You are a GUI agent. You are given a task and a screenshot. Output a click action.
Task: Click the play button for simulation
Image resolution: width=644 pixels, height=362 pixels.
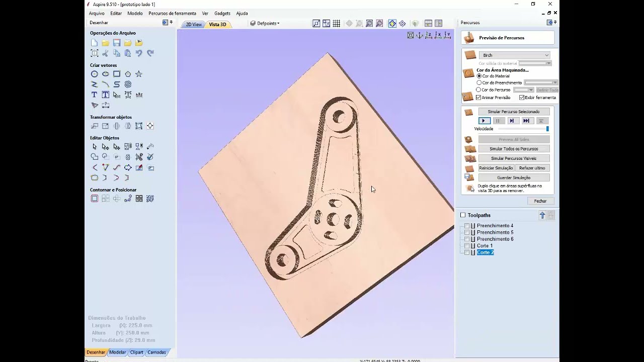tap(484, 121)
